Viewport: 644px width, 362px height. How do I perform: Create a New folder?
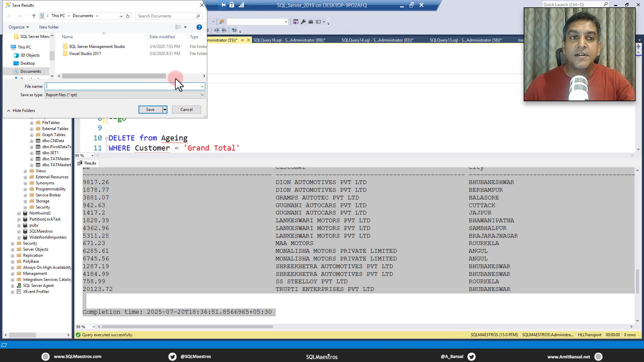click(49, 27)
